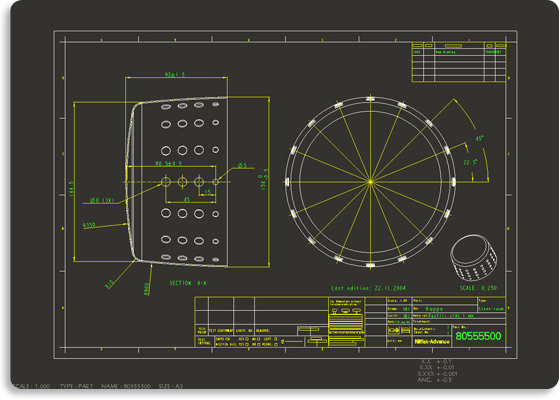Click the linear 45 dimension under the holes

(x=187, y=199)
